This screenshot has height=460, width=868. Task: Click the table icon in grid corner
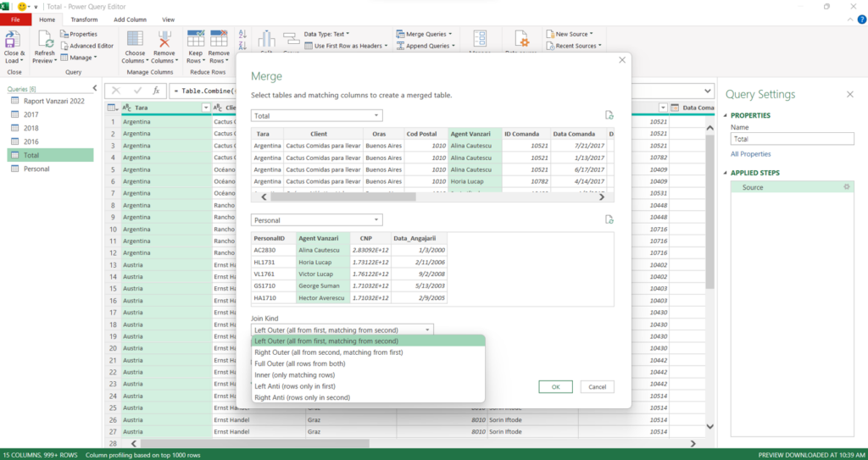(112, 108)
